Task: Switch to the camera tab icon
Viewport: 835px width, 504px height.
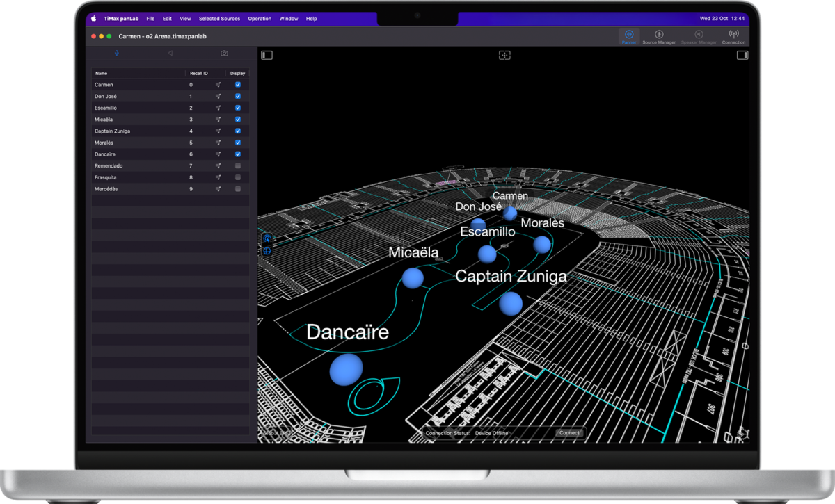Action: (224, 54)
